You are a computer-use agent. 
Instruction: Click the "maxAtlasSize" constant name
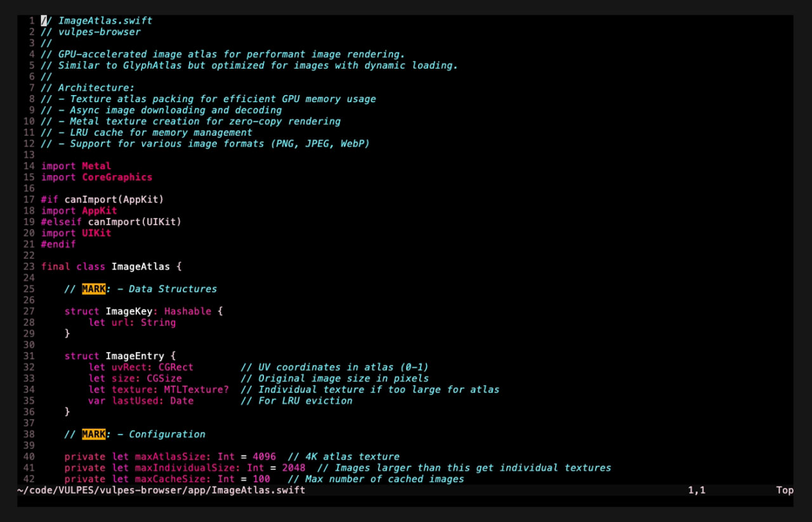point(170,456)
